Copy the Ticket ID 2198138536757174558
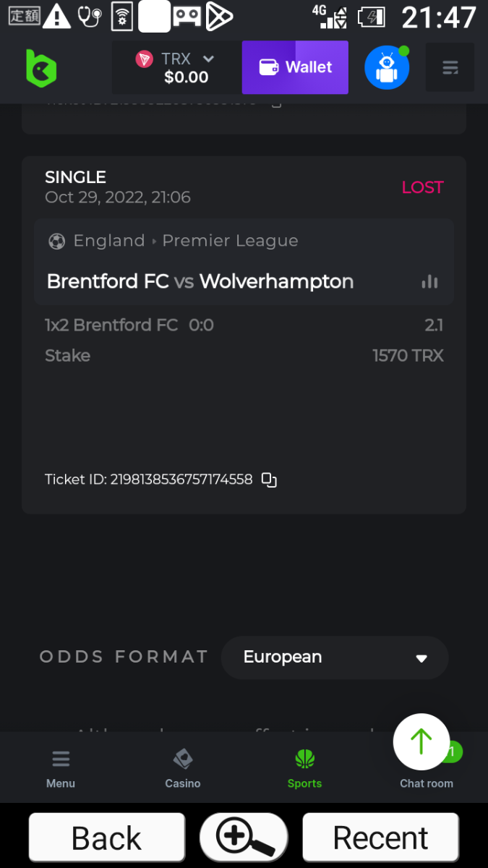 (x=269, y=480)
